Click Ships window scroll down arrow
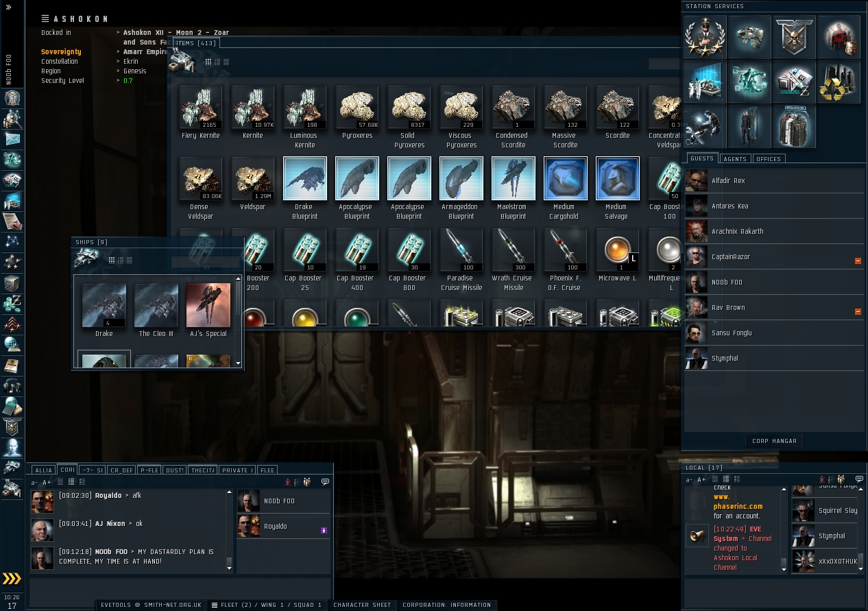Screen dimensions: 868x611 pos(239,363)
